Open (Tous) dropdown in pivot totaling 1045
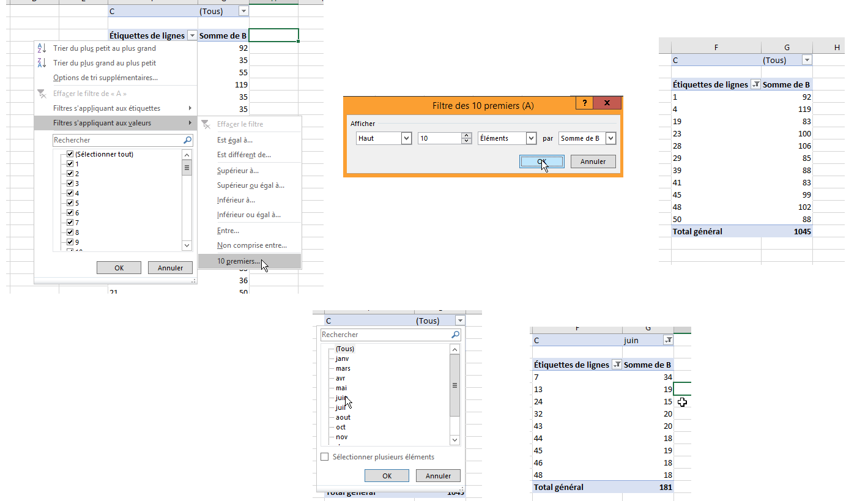Viewport: 868px width, 501px height. coord(807,60)
